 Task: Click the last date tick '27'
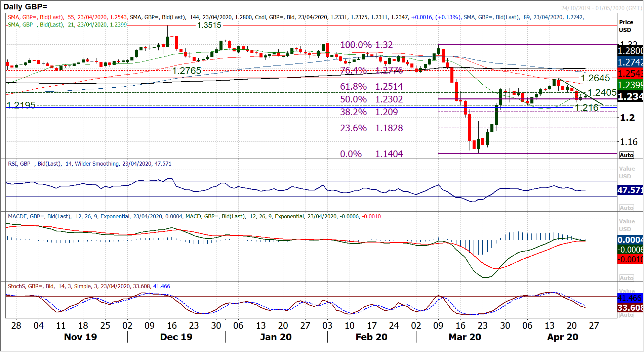(594, 325)
